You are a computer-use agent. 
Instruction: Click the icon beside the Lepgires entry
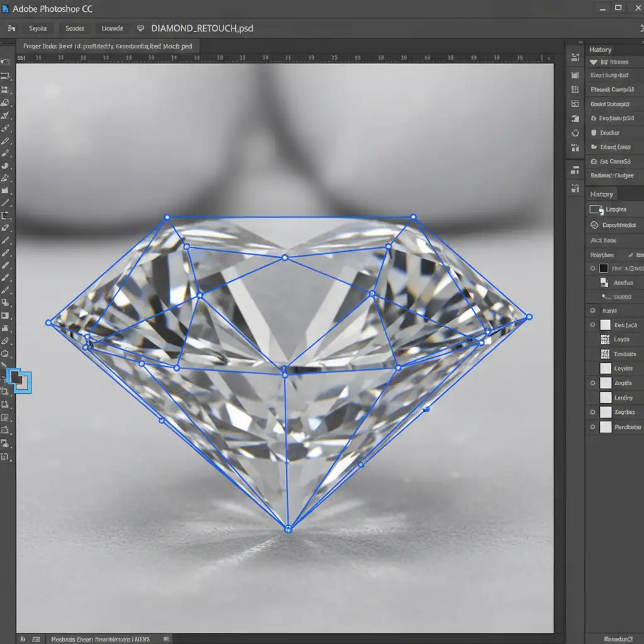pyautogui.click(x=595, y=209)
